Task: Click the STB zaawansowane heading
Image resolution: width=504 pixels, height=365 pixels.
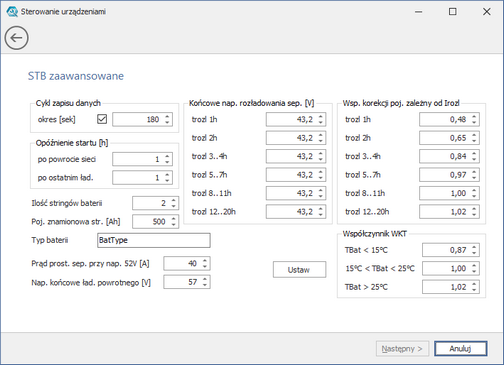Action: coord(76,76)
